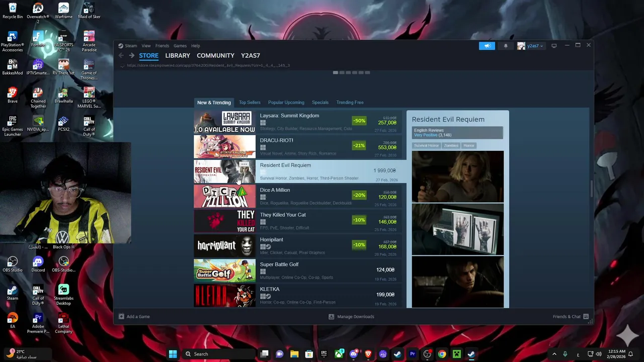
Task: Launch Lethal Company desktop shortcut
Action: 63,323
